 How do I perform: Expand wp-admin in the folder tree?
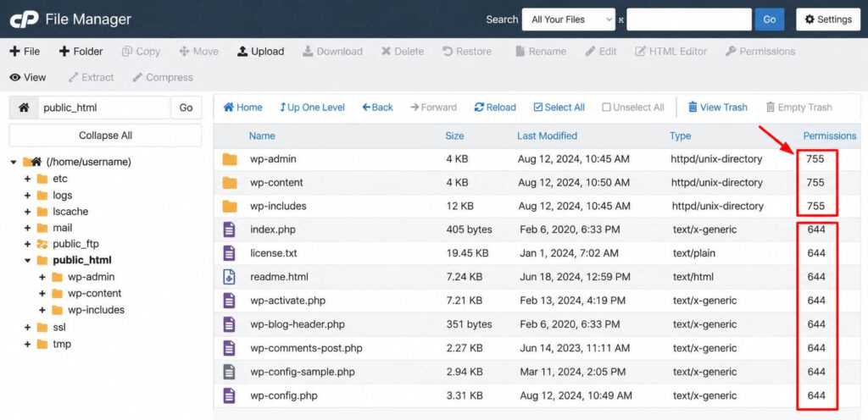pos(42,277)
